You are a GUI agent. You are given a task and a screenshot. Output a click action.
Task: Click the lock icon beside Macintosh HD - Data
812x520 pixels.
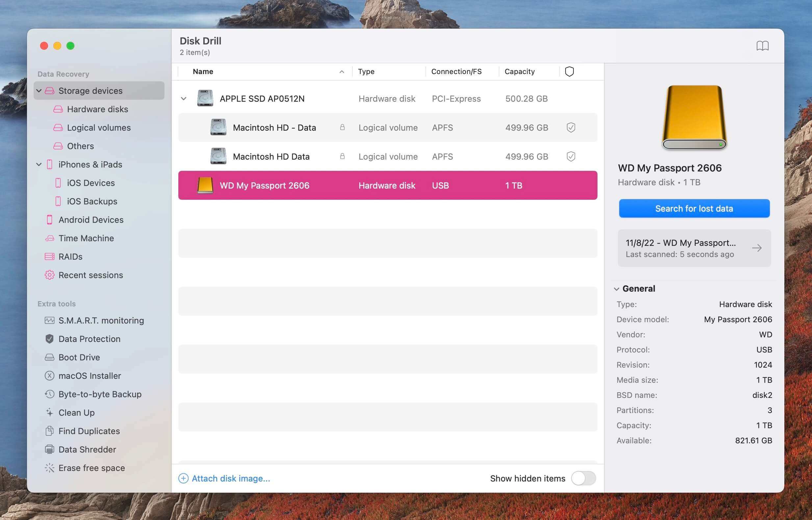coord(342,127)
